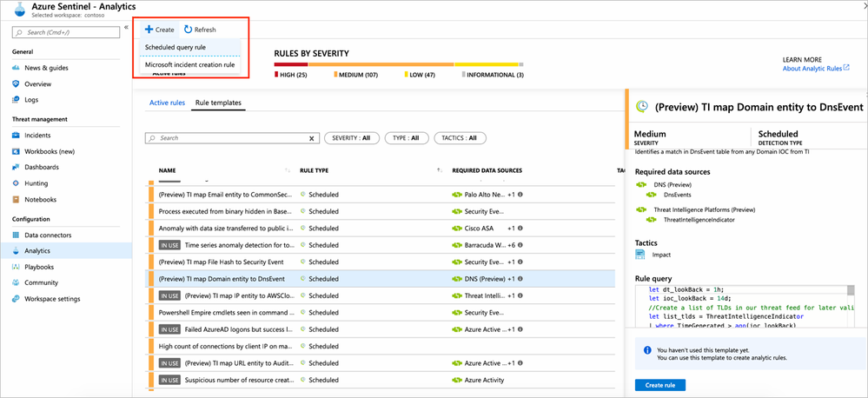This screenshot has height=398, width=868.
Task: Open the SEVERITY : All filter
Action: click(352, 138)
